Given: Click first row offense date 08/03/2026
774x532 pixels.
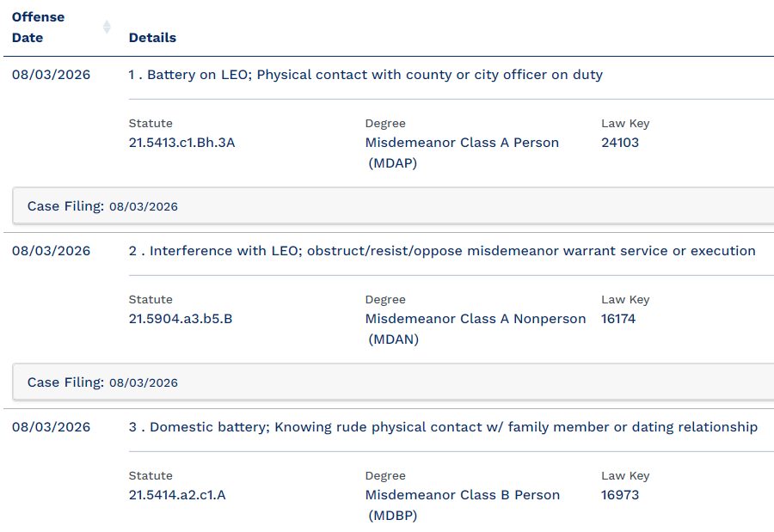Looking at the screenshot, I should click(52, 75).
